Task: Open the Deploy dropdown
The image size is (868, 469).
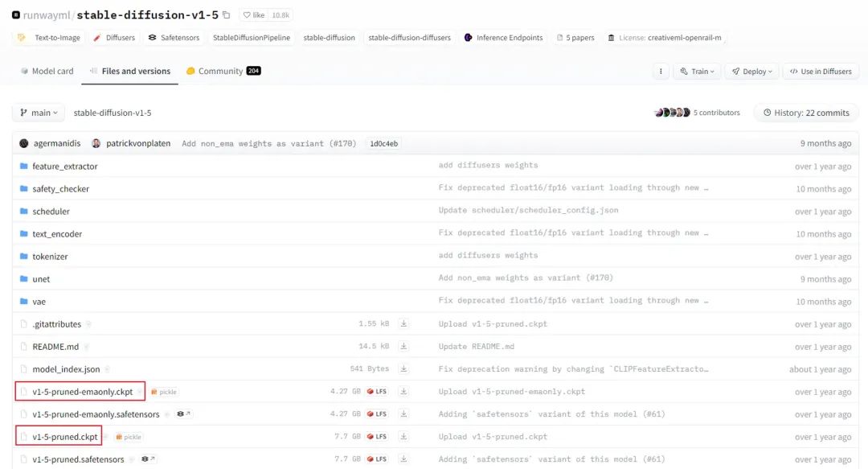Action: tap(751, 71)
